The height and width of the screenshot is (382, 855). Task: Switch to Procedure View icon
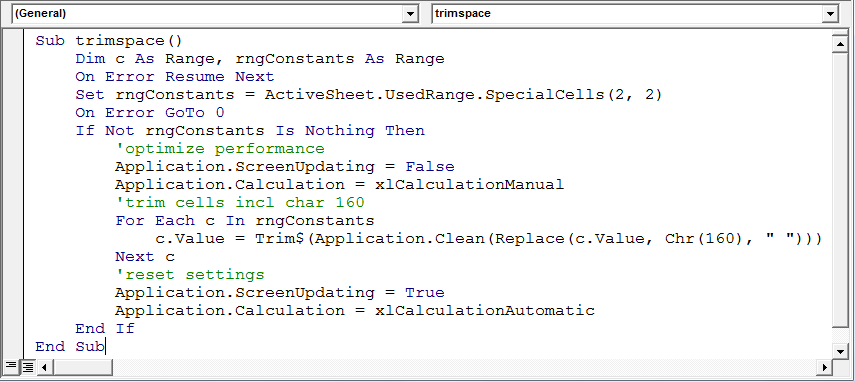[10, 367]
